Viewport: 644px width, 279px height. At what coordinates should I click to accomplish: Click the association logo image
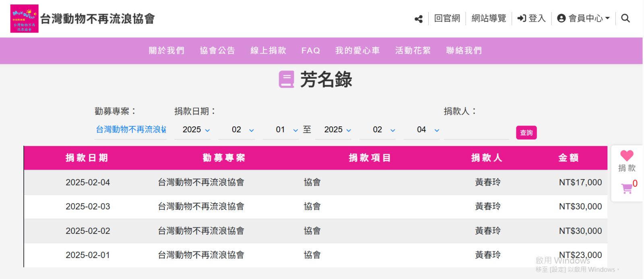(x=24, y=19)
